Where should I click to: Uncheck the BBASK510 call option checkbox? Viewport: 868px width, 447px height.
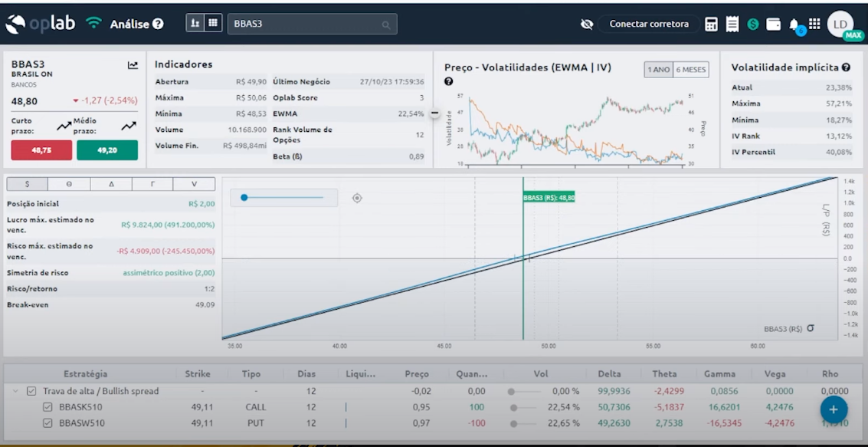pos(47,407)
